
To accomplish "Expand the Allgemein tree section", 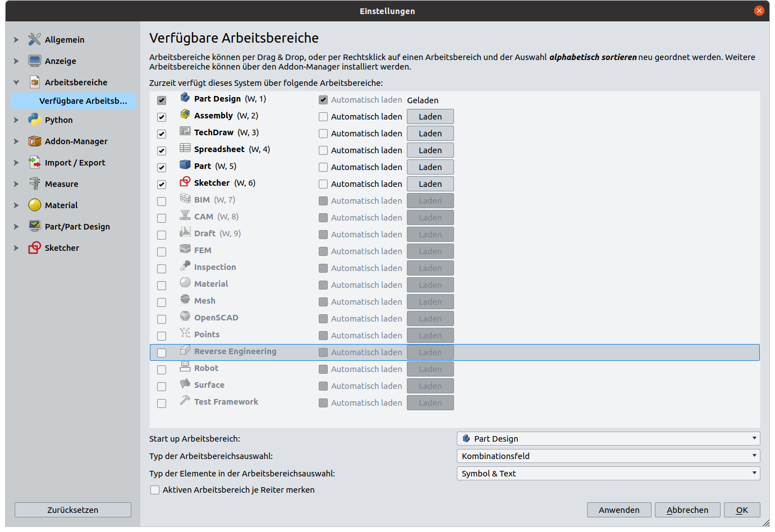I will pos(16,40).
